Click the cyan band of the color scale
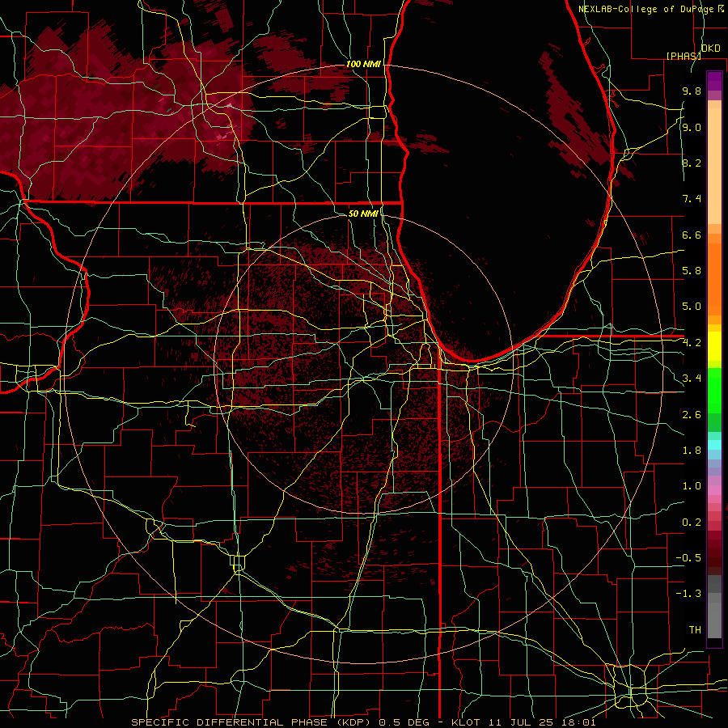This screenshot has height=728, width=728. 714,445
